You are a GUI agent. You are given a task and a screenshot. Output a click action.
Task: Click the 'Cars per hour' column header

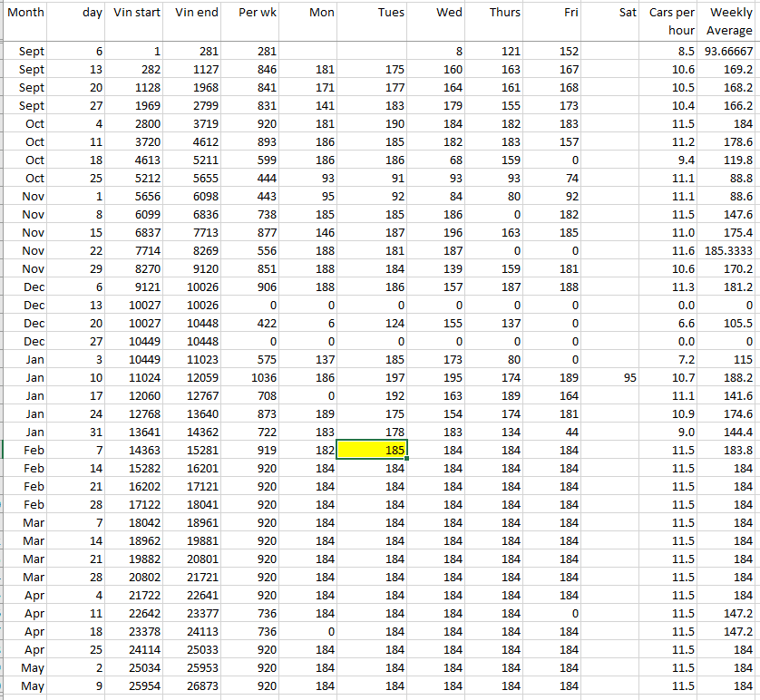671,22
